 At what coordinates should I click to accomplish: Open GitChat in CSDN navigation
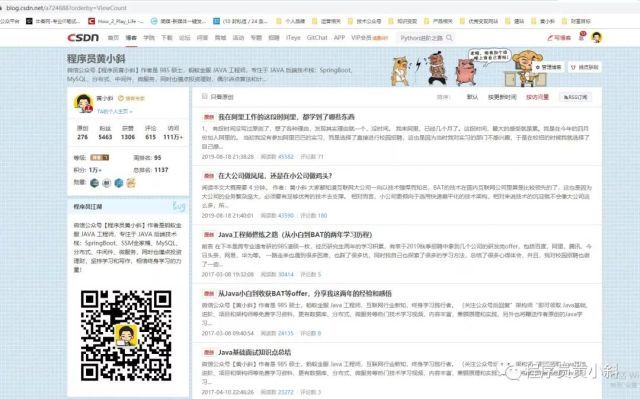pos(317,38)
